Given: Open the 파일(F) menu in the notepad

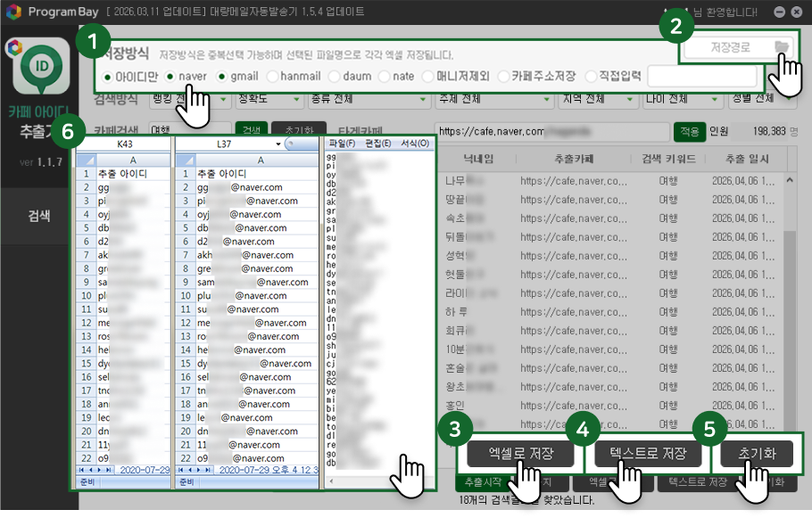Looking at the screenshot, I should pyautogui.click(x=342, y=144).
